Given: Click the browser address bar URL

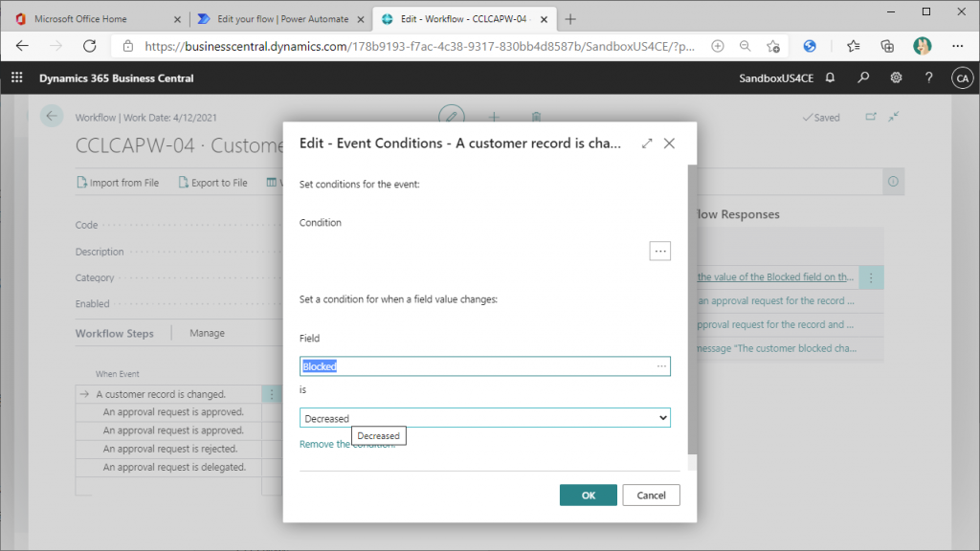Looking at the screenshot, I should pos(419,46).
